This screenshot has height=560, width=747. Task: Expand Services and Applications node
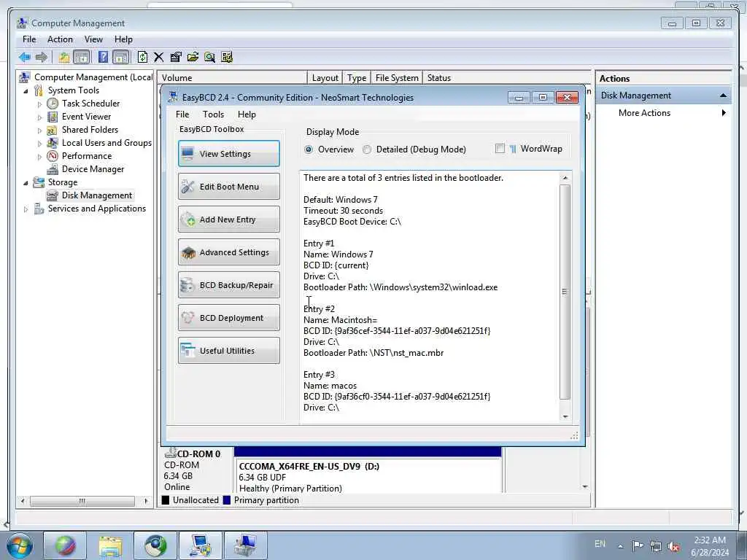coord(26,209)
